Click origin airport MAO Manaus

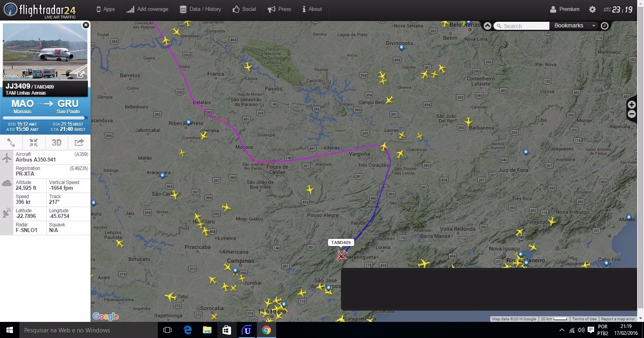coord(23,107)
